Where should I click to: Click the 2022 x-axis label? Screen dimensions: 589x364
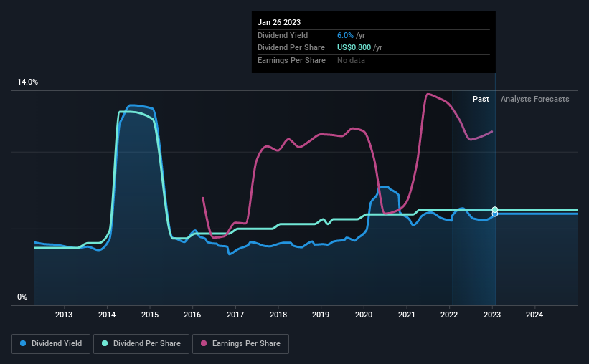pos(449,315)
